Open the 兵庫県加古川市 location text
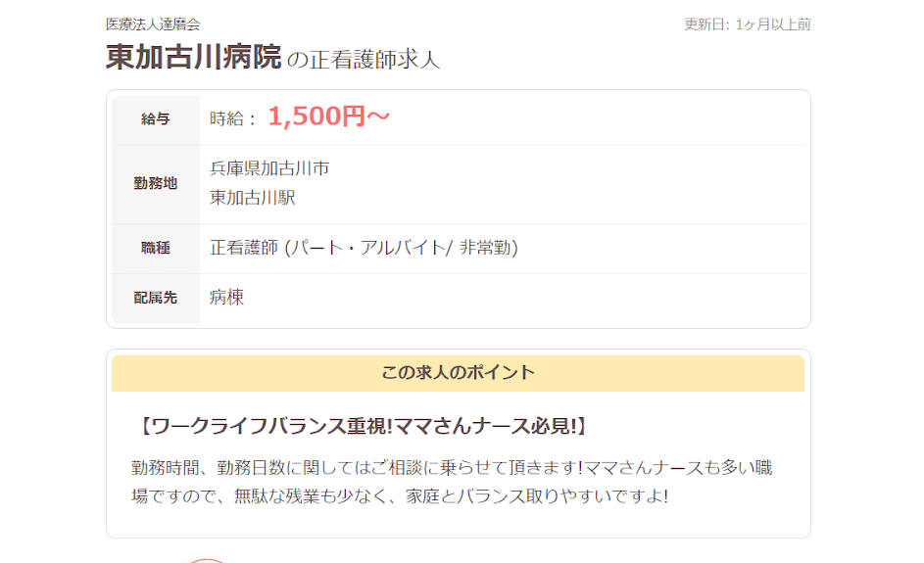Viewport: 924px width, 563px height. point(269,168)
